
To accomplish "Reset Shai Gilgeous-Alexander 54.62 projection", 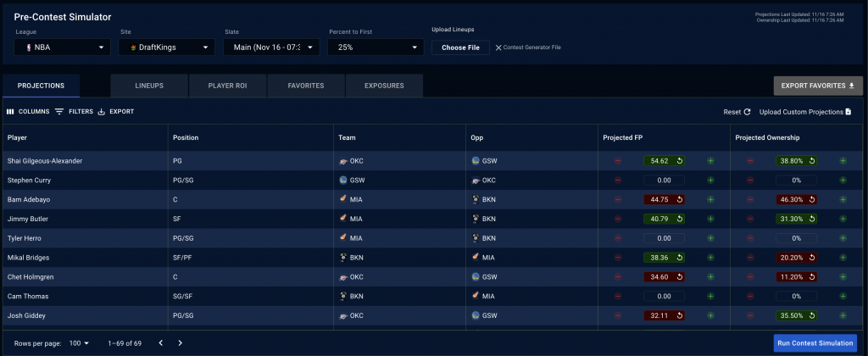I will coord(680,161).
